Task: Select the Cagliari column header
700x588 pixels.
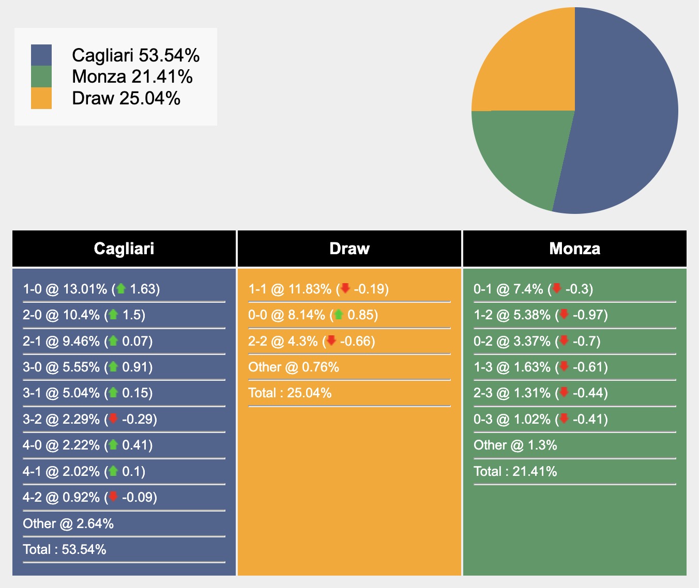Action: [124, 249]
